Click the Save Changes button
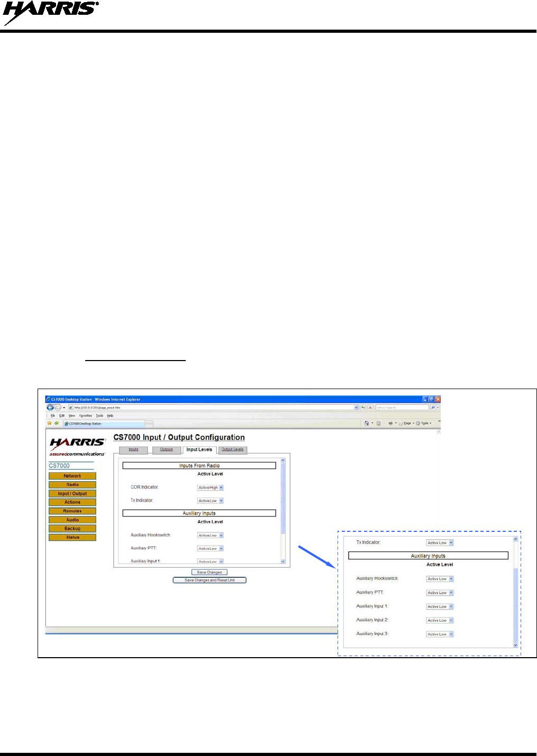This screenshot has width=537, height=756. [x=210, y=572]
